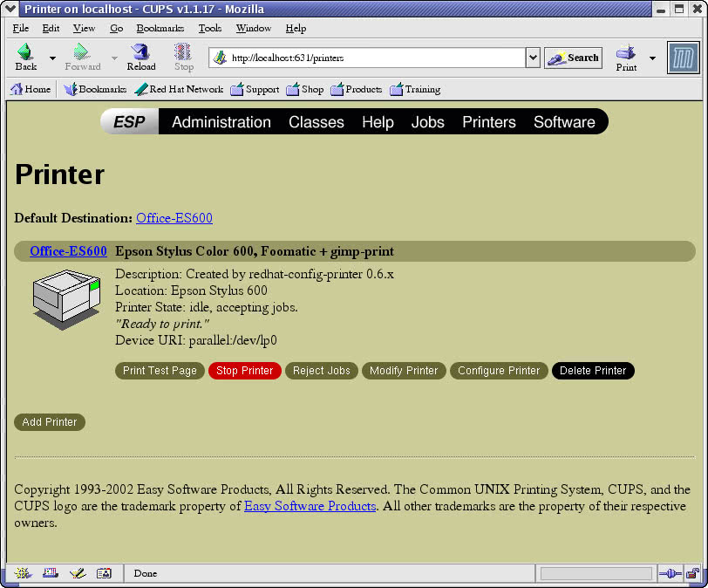Open the Edit menu
The height and width of the screenshot is (588, 708).
pyautogui.click(x=51, y=28)
